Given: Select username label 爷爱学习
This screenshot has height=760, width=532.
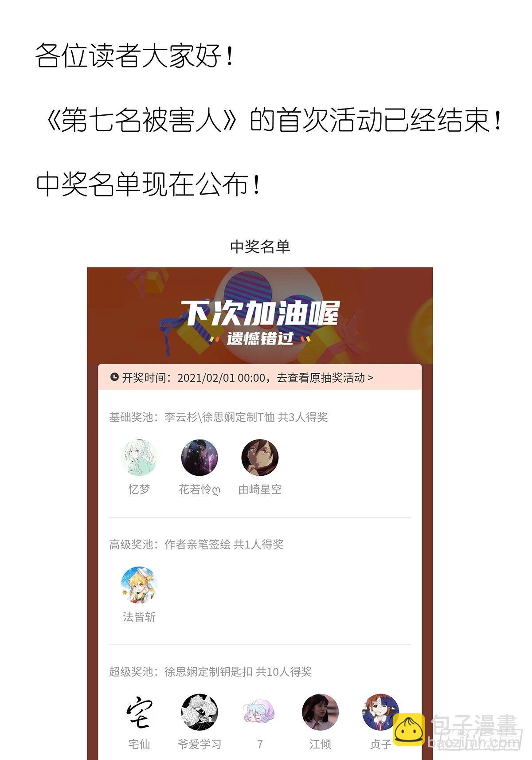Looking at the screenshot, I should [x=199, y=744].
